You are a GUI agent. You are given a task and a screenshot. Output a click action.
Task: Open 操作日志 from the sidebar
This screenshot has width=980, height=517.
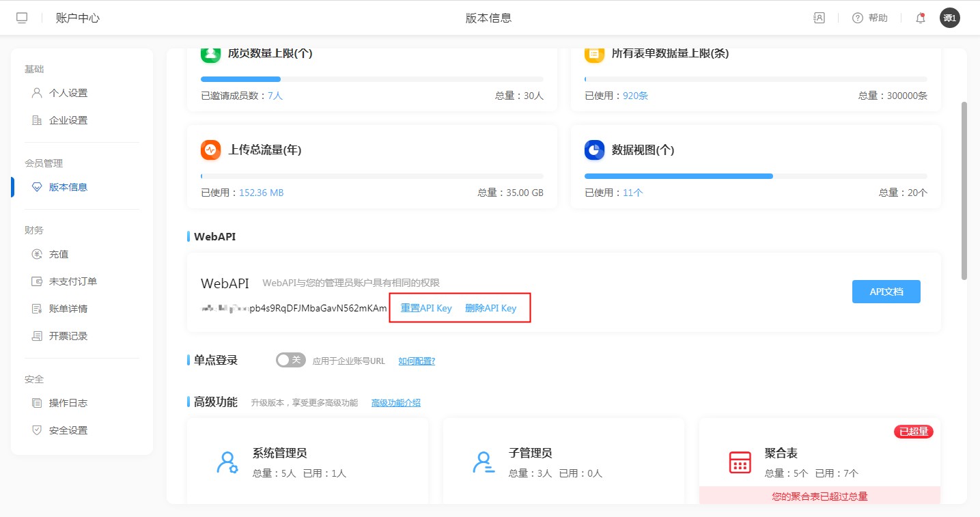pyautogui.click(x=68, y=403)
